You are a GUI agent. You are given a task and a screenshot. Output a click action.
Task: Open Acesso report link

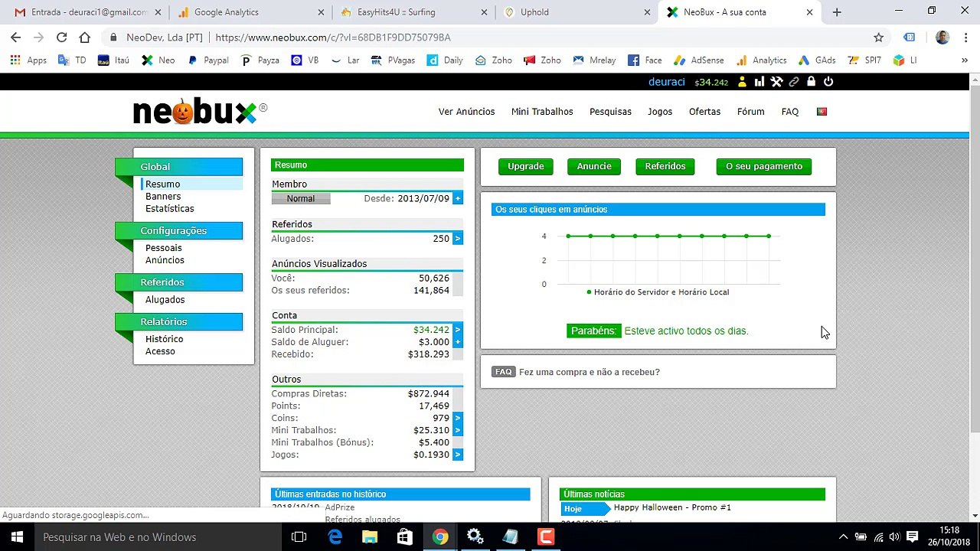tap(160, 351)
